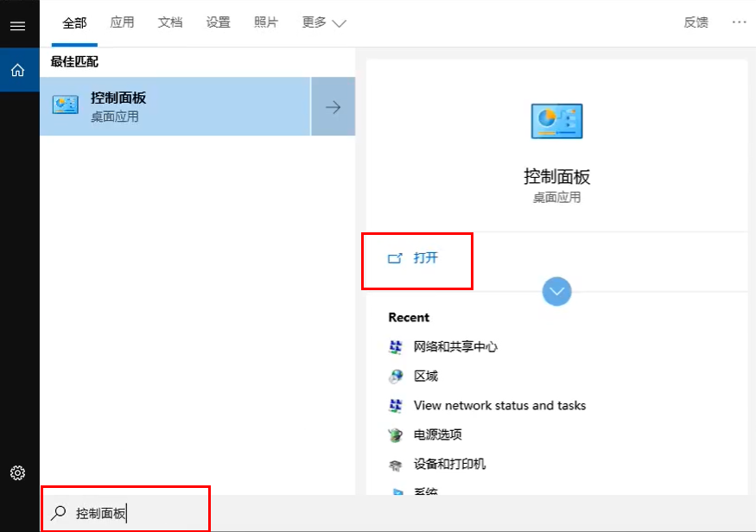Image resolution: width=756 pixels, height=532 pixels.
Task: Click the 打开 link to launch Control Panel
Action: pos(417,261)
